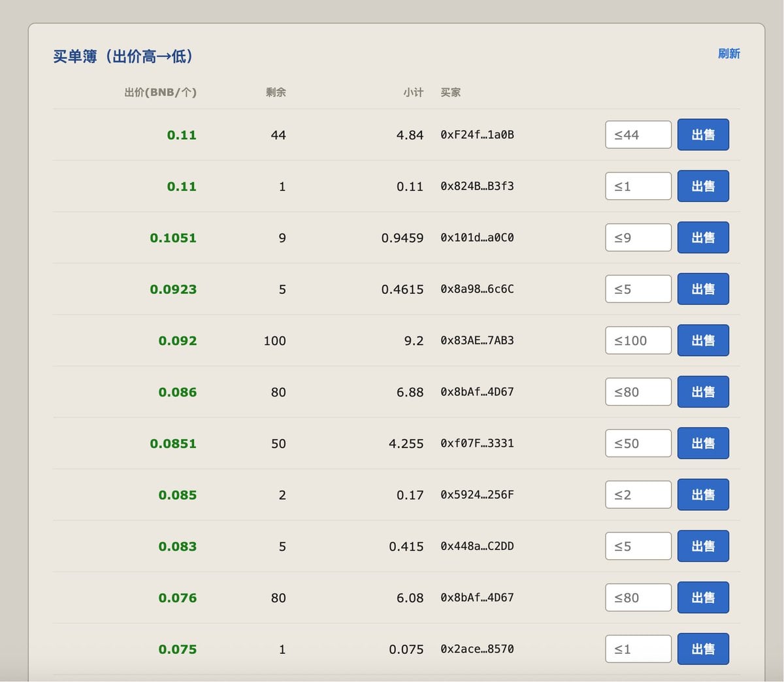
Task: Click 出售 in the 0.1051 price row
Action: click(703, 238)
